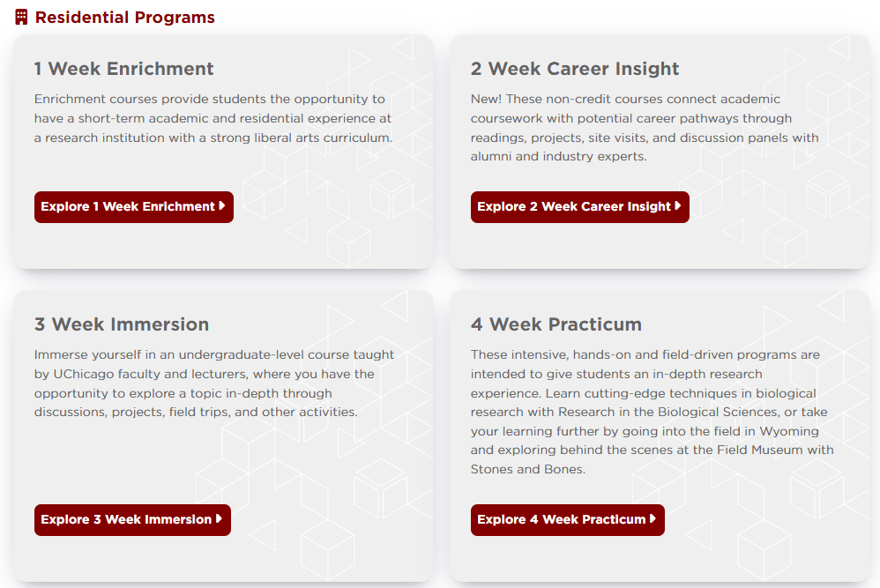880x588 pixels.
Task: Click the Immerse yourself description paragraph
Action: (x=213, y=383)
